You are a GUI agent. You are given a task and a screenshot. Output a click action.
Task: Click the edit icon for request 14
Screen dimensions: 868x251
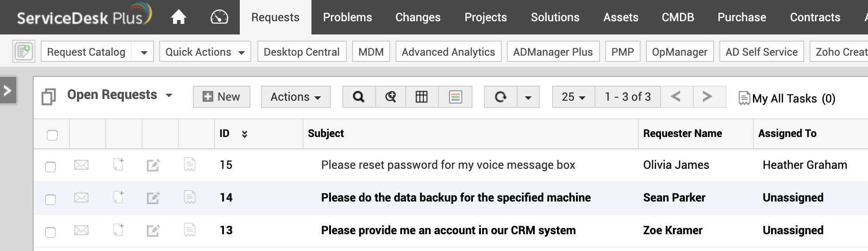(153, 198)
